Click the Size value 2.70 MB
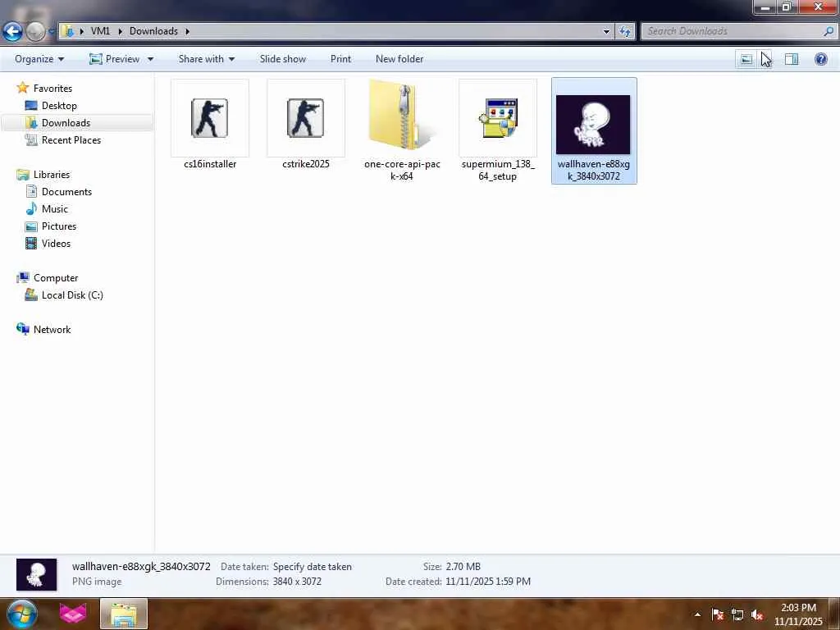The width and height of the screenshot is (840, 630). [x=463, y=567]
